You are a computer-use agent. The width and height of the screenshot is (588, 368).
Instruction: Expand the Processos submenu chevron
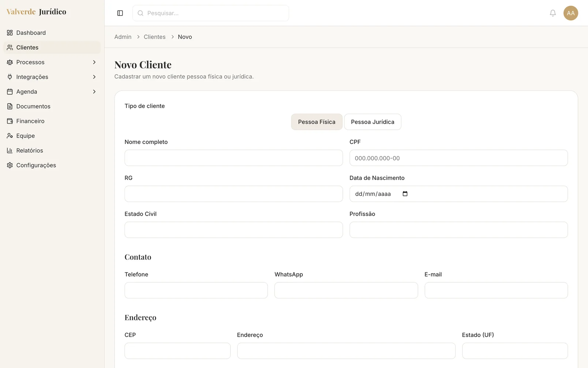tap(94, 62)
